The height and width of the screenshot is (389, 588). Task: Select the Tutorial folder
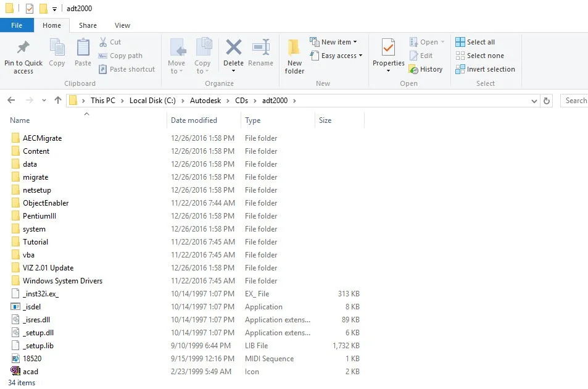pyautogui.click(x=35, y=242)
